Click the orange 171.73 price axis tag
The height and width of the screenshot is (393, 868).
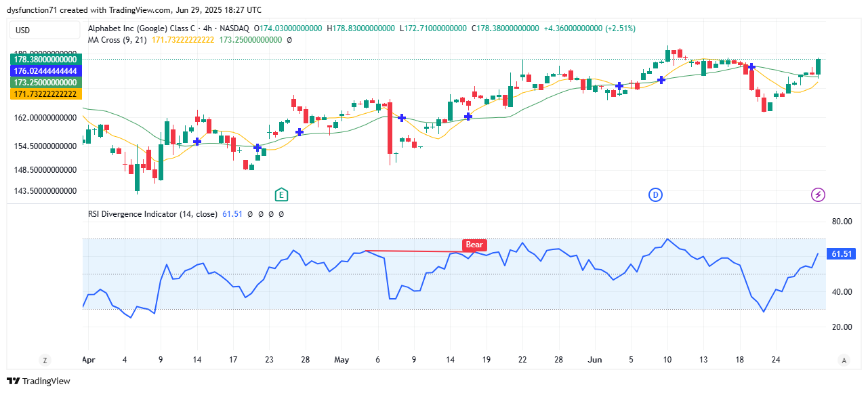click(x=45, y=94)
